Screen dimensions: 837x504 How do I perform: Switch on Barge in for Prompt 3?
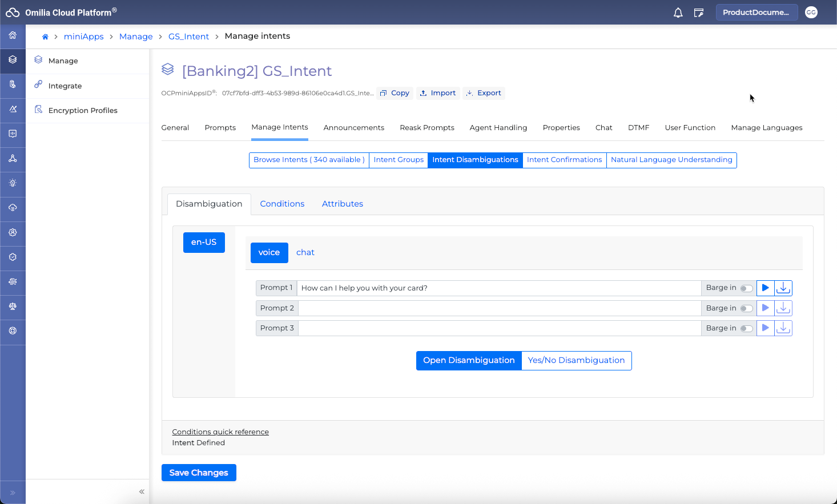(x=746, y=328)
